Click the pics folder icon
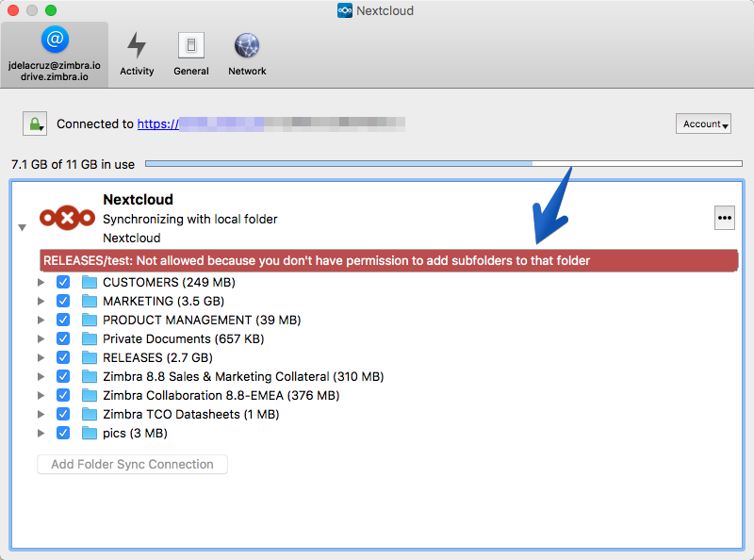 pos(89,433)
